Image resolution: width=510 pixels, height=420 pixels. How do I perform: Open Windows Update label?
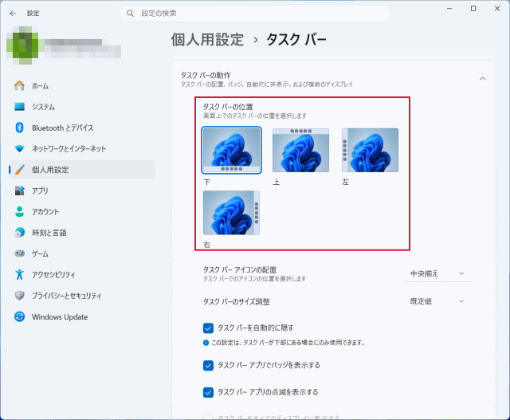pyautogui.click(x=60, y=317)
